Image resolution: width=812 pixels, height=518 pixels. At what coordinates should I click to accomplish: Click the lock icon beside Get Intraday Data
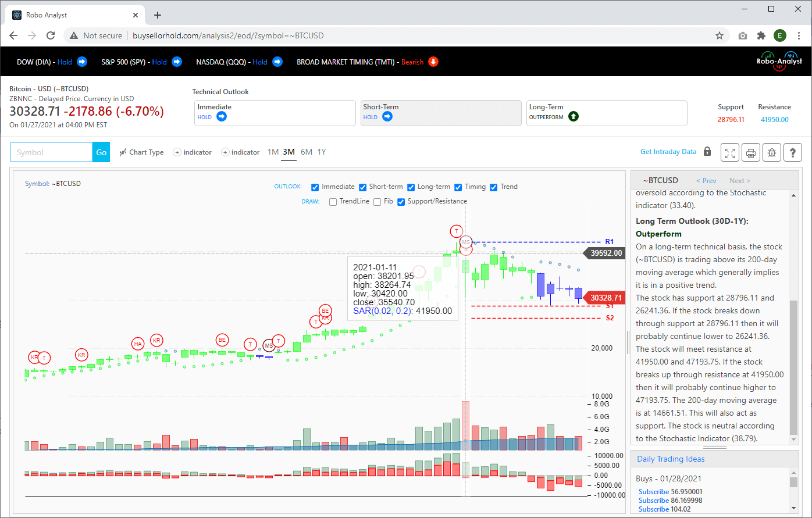click(x=707, y=152)
